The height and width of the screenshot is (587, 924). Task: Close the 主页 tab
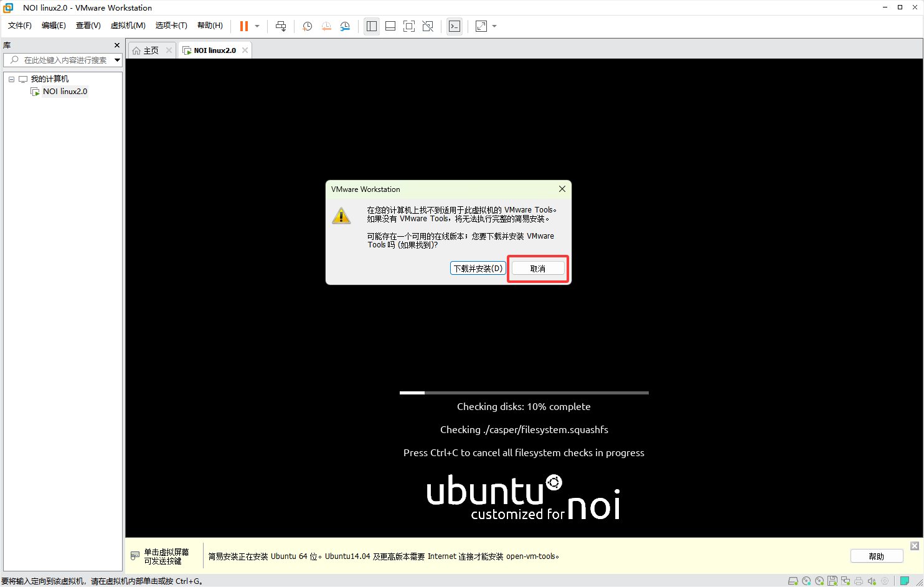[x=169, y=50]
